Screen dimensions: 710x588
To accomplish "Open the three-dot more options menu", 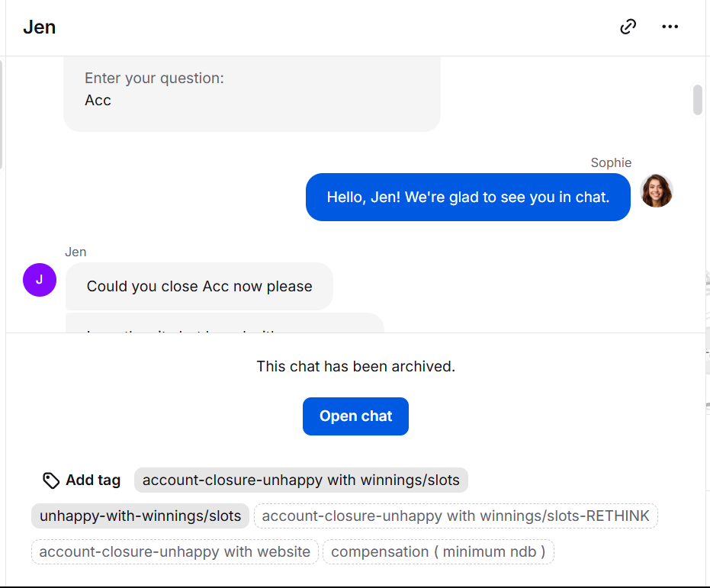I will tap(670, 27).
